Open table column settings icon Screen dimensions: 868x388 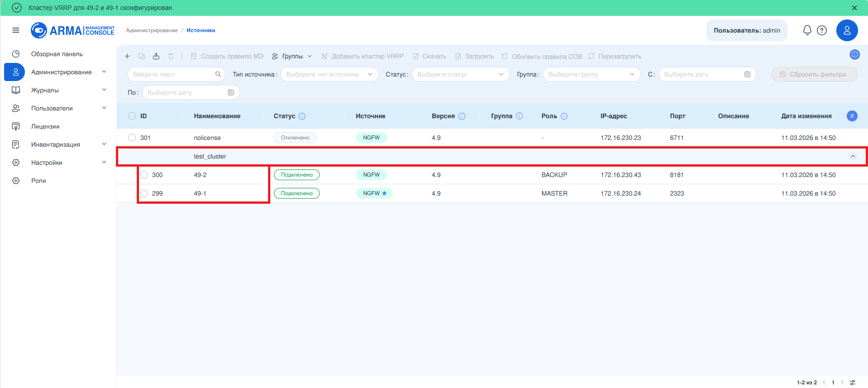(x=852, y=116)
